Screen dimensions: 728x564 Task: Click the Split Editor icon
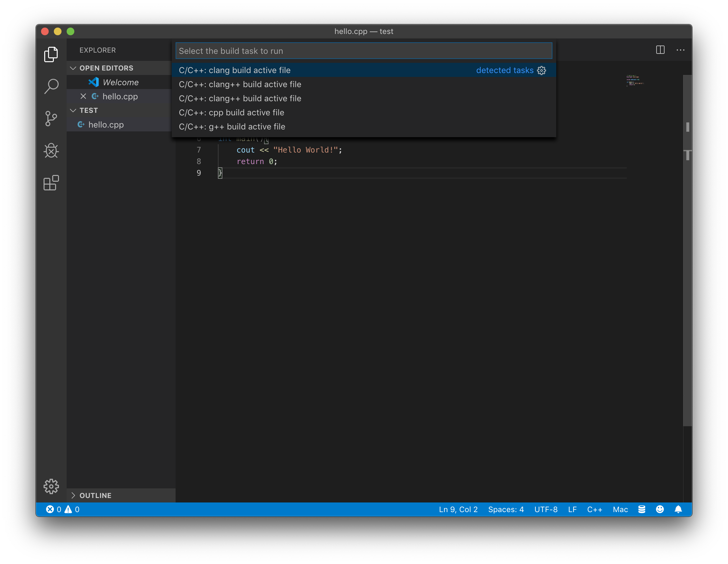[x=660, y=50]
